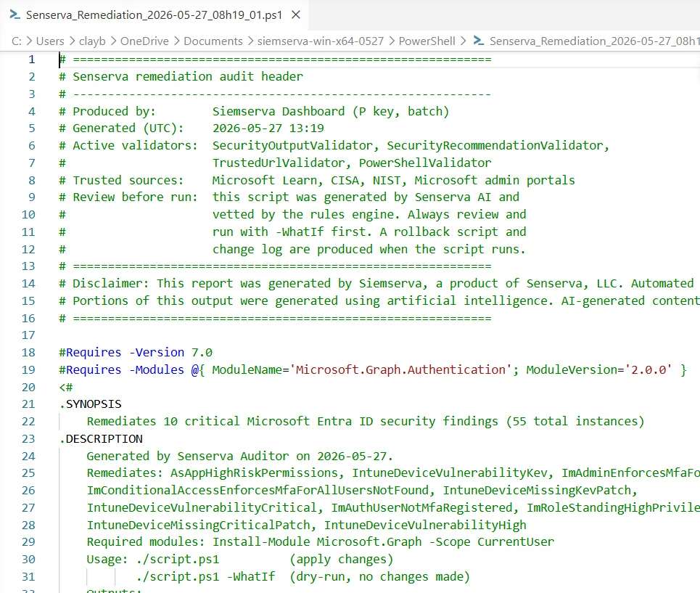Click 'Senserva remediation audit header' comment

click(x=187, y=76)
